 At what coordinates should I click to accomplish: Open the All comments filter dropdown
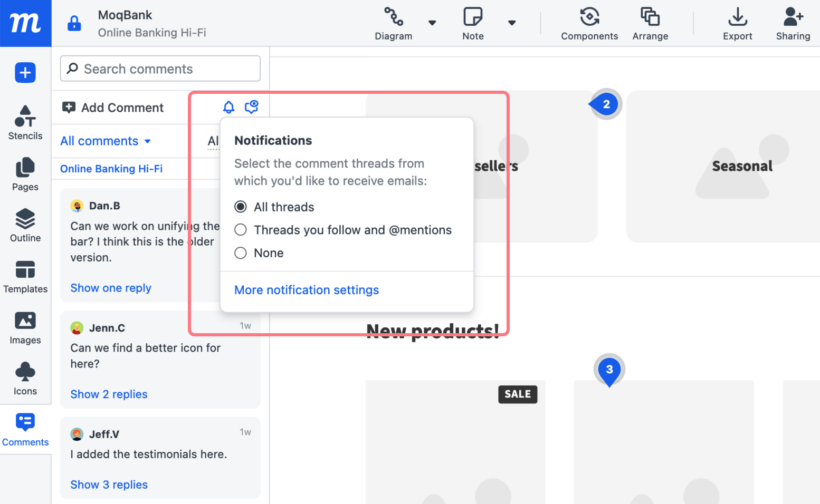[104, 141]
